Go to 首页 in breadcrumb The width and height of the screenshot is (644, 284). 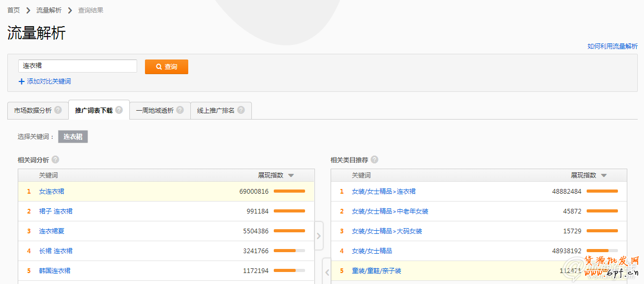[x=14, y=10]
